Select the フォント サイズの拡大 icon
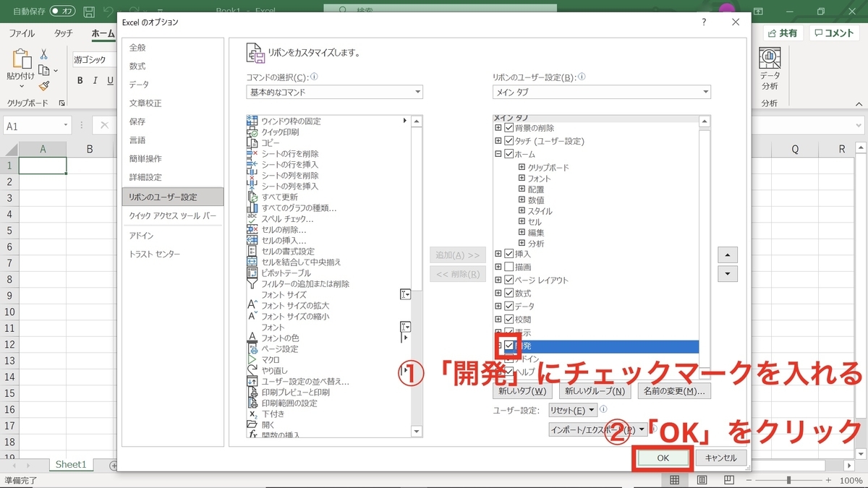Screen dimensions: 868x488 (252, 306)
